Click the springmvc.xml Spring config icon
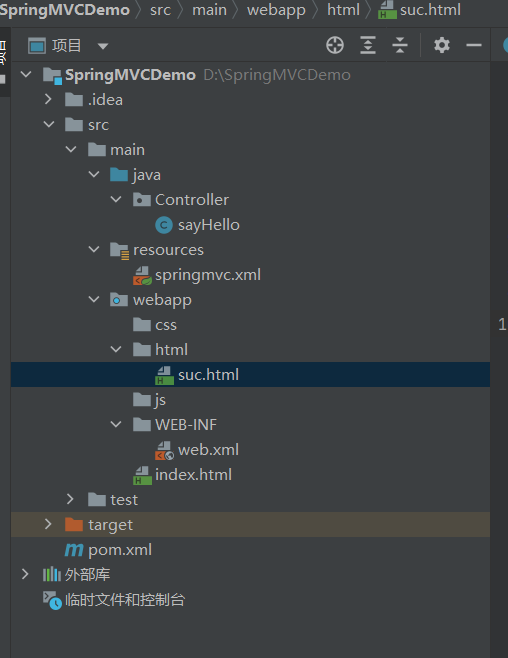Image resolution: width=508 pixels, height=658 pixels. tap(142, 275)
